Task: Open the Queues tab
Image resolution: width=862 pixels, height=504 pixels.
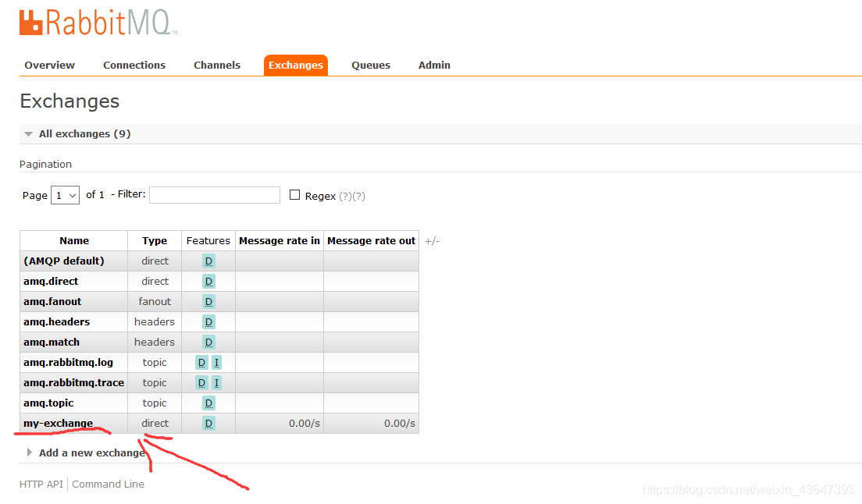Action: tap(371, 65)
